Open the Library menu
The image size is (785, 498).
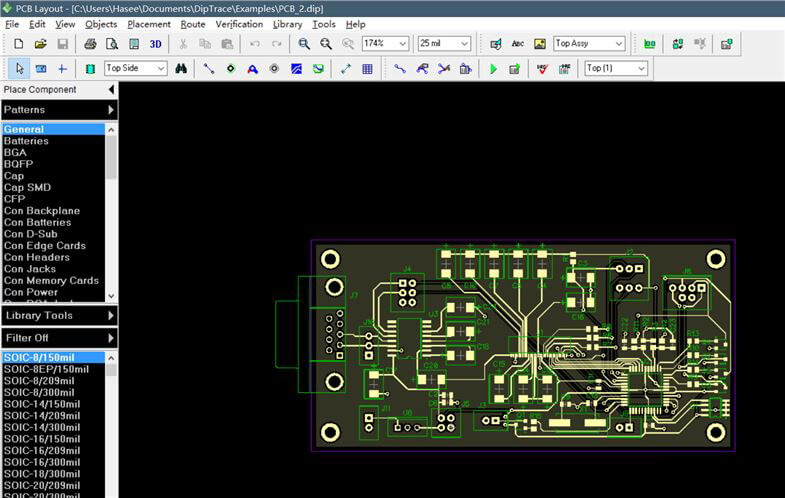coord(287,24)
